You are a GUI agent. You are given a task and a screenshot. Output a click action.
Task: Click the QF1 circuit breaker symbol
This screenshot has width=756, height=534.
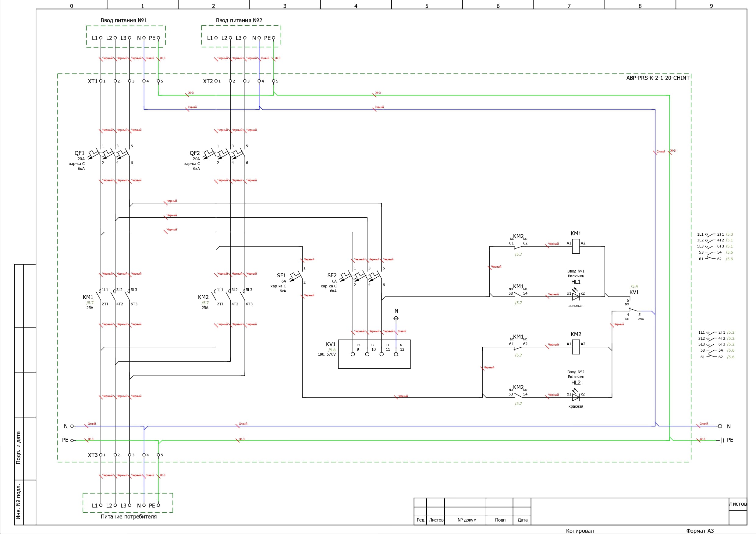[x=109, y=154]
